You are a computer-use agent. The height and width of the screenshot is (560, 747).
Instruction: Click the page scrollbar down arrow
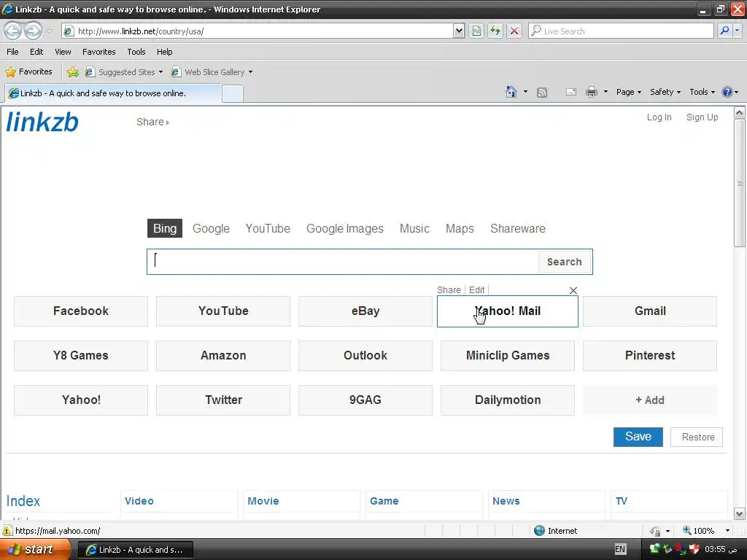pos(740,513)
